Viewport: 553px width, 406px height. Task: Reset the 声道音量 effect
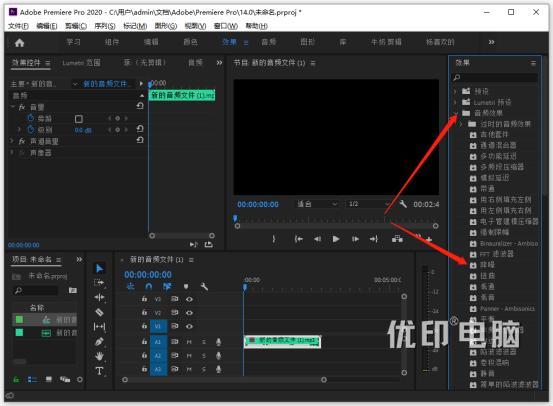coord(140,140)
